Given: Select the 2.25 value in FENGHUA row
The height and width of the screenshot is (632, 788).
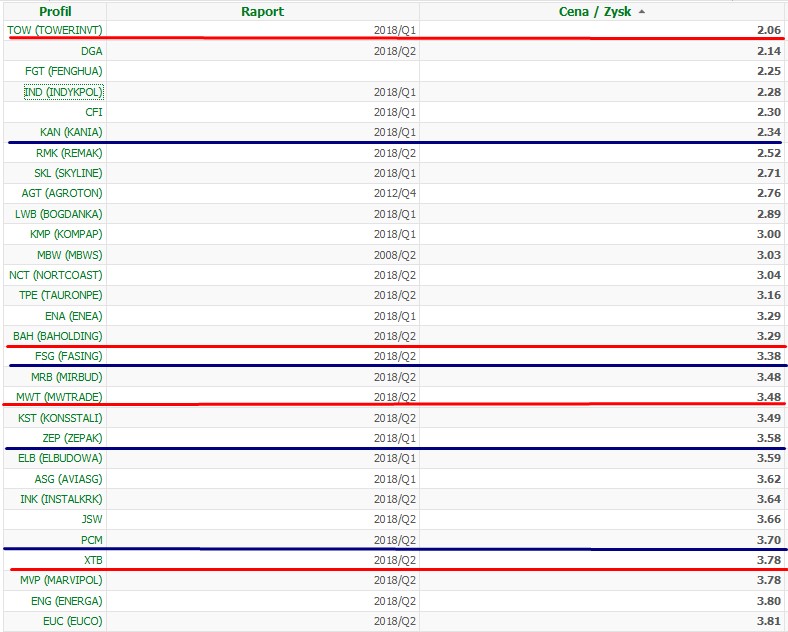Looking at the screenshot, I should [x=769, y=71].
